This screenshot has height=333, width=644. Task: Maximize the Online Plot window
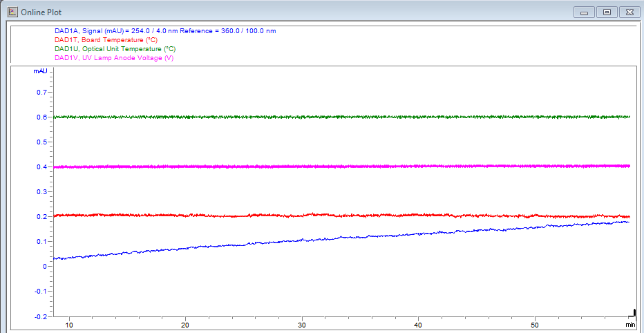(607, 12)
